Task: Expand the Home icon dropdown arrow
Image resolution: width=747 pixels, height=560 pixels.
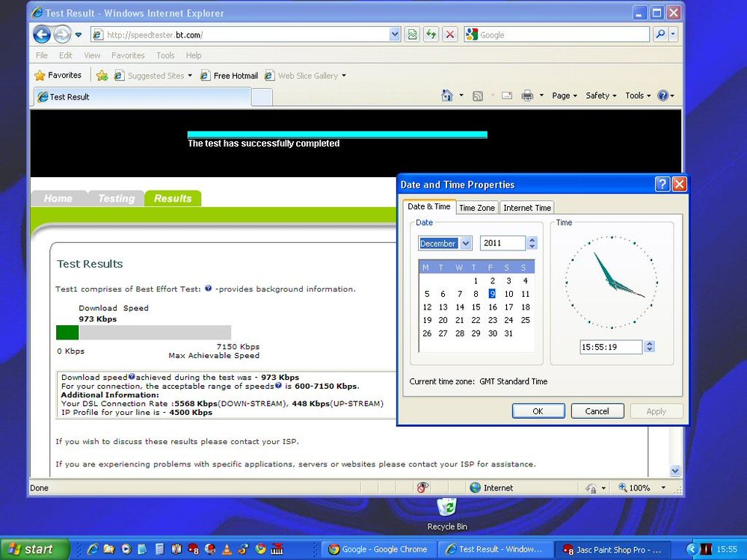Action: [461, 95]
